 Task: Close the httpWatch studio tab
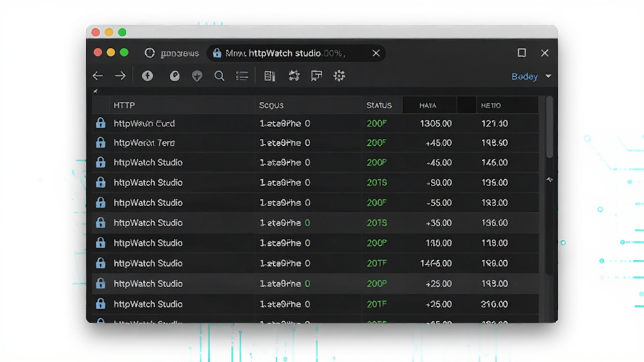(376, 53)
